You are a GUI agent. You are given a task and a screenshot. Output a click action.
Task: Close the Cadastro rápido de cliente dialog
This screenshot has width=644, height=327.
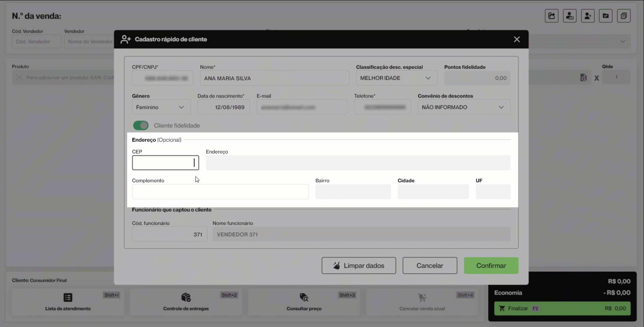(517, 39)
